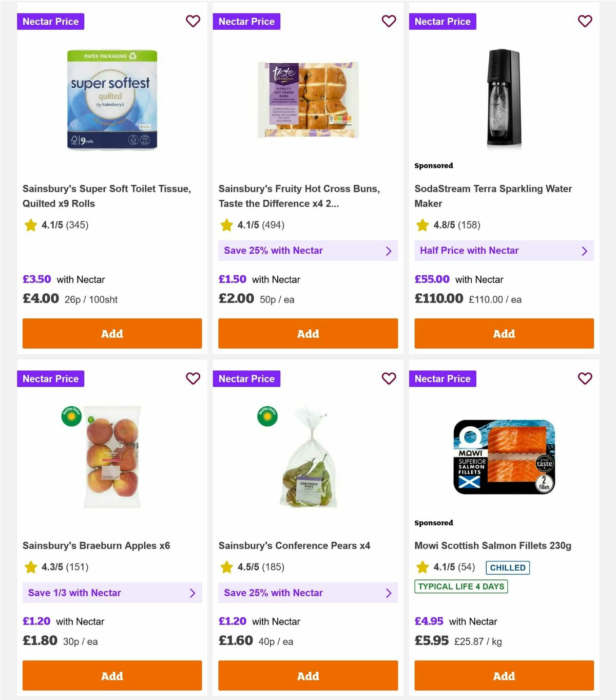
Task: Open the Sainsbury's Fruity Hot Cross Buns product page
Action: click(x=299, y=196)
